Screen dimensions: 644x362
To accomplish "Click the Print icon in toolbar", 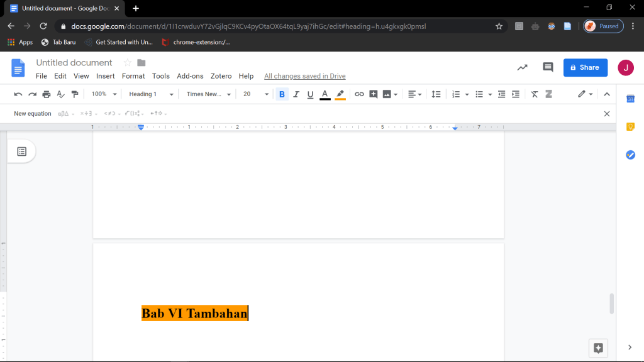I will (x=47, y=94).
